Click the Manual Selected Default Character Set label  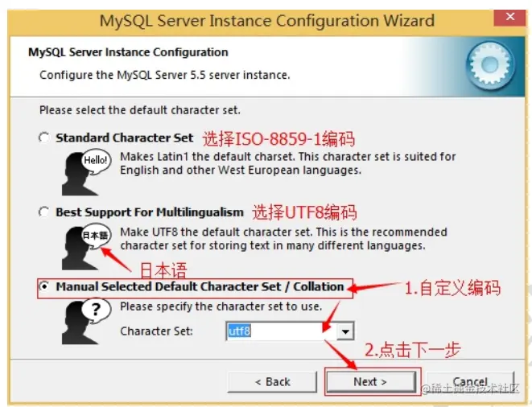click(x=200, y=287)
